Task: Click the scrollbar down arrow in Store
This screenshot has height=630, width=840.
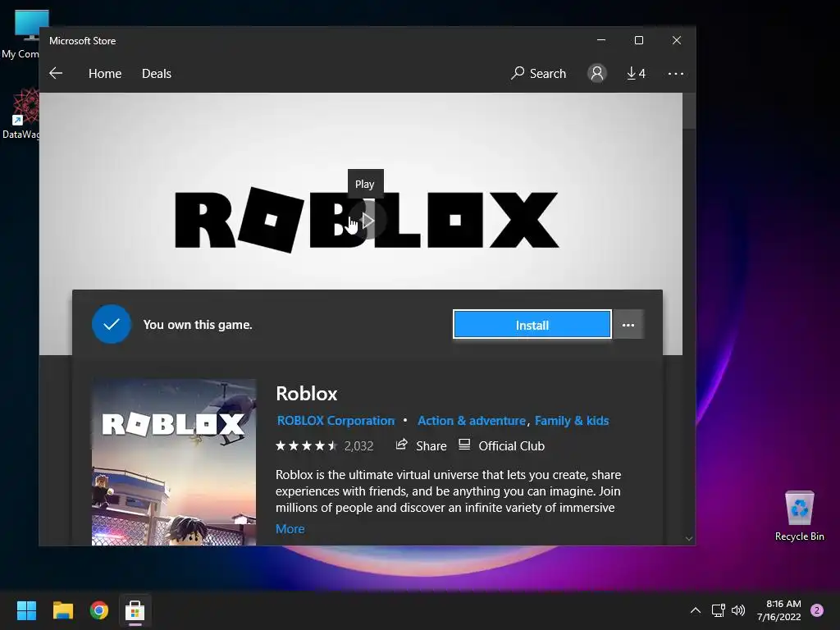Action: click(689, 538)
